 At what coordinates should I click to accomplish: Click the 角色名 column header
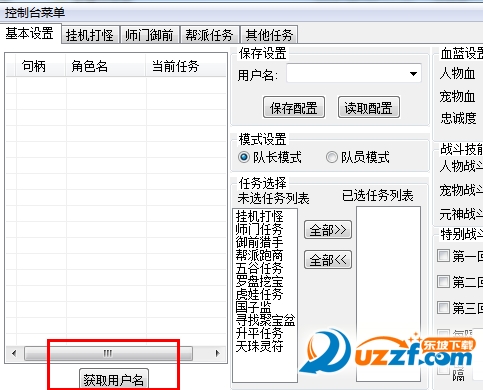point(105,66)
